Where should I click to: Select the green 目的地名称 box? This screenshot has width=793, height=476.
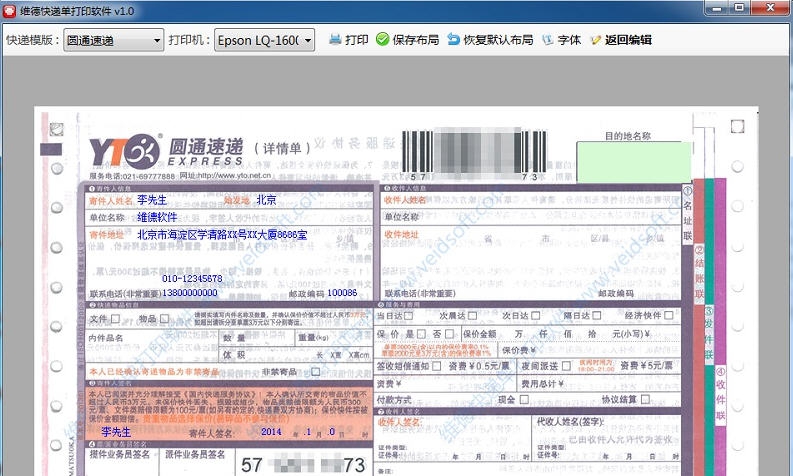634,162
